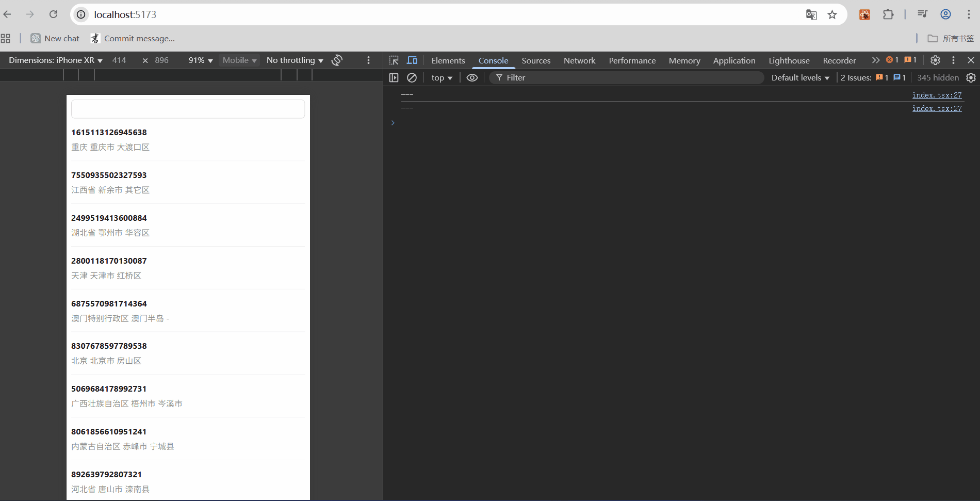Image resolution: width=980 pixels, height=501 pixels.
Task: Open the DevTools warning count badge
Action: click(x=910, y=60)
